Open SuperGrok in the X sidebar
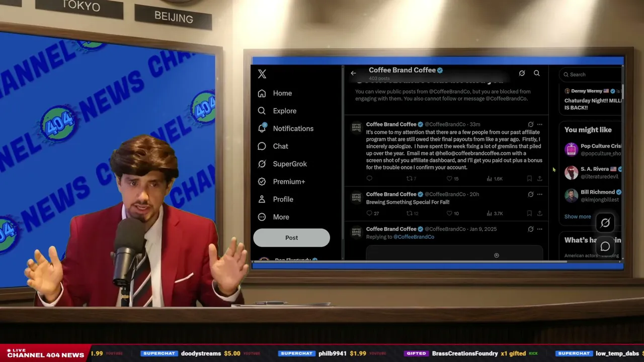 point(282,163)
